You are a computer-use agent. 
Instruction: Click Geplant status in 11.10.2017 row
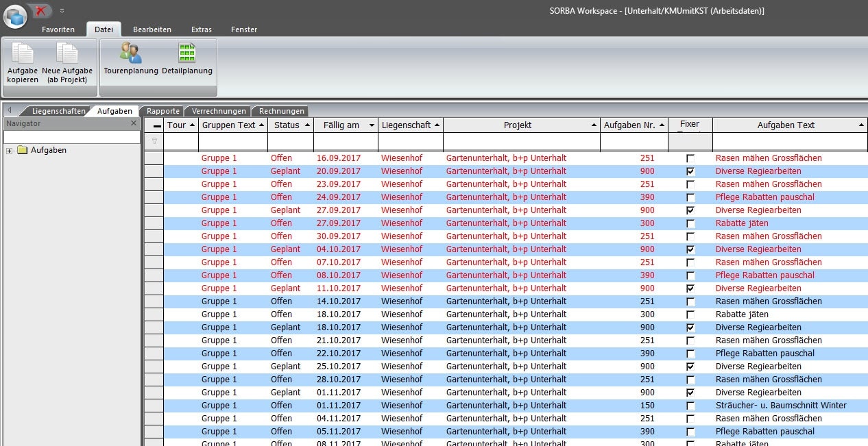tap(285, 288)
